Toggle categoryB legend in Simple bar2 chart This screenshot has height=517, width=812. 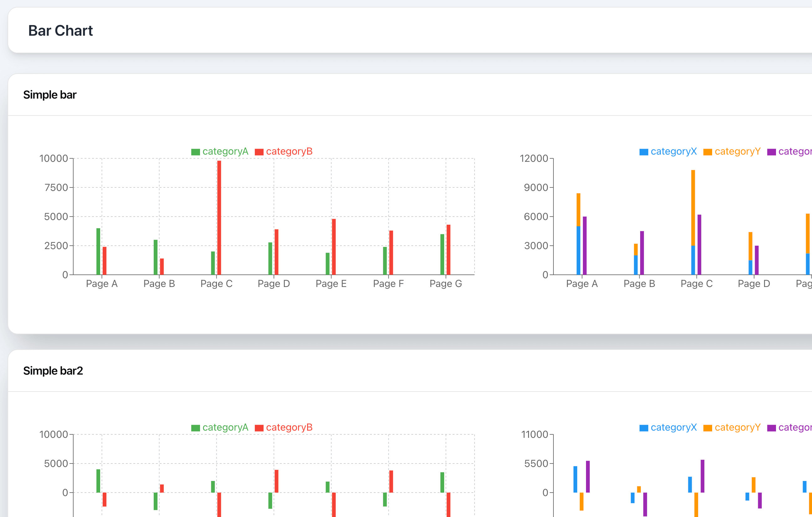click(284, 428)
